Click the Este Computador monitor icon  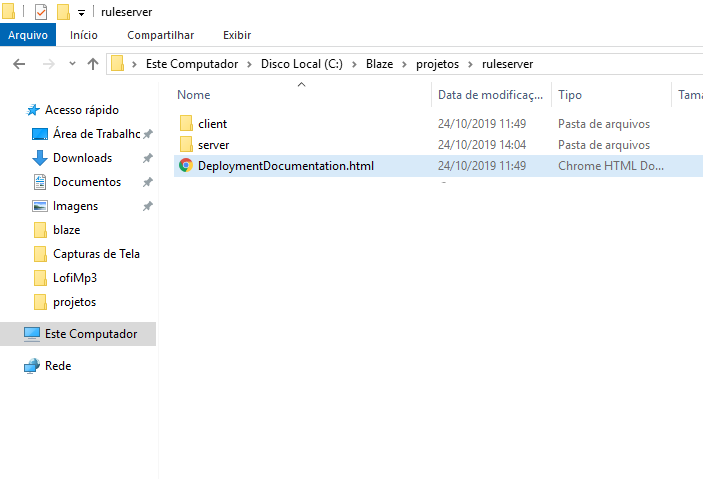pos(32,334)
